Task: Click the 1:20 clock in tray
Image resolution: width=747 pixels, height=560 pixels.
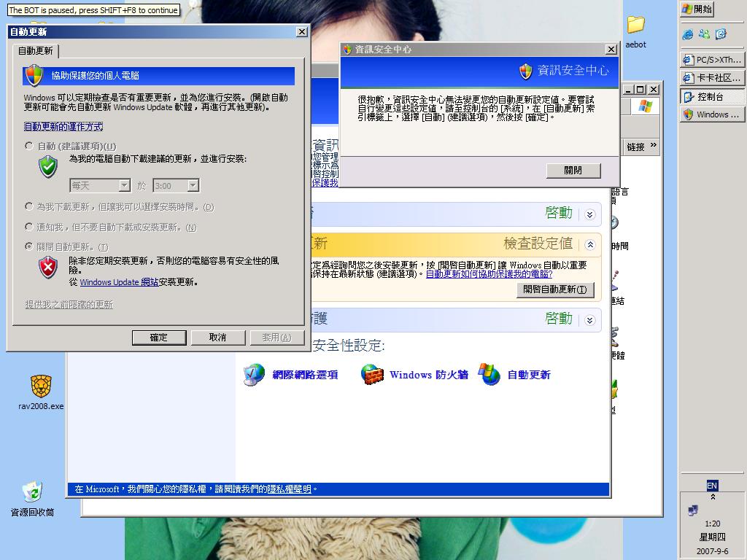Action: pyautogui.click(x=712, y=524)
